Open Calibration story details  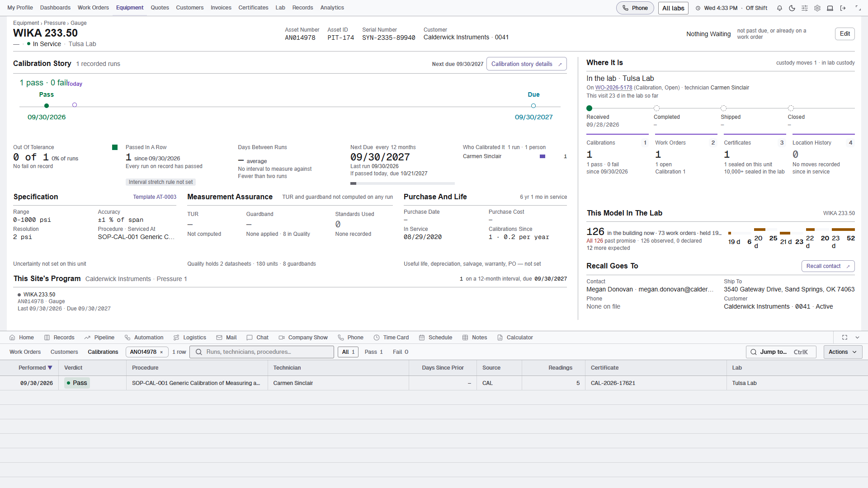tap(526, 64)
